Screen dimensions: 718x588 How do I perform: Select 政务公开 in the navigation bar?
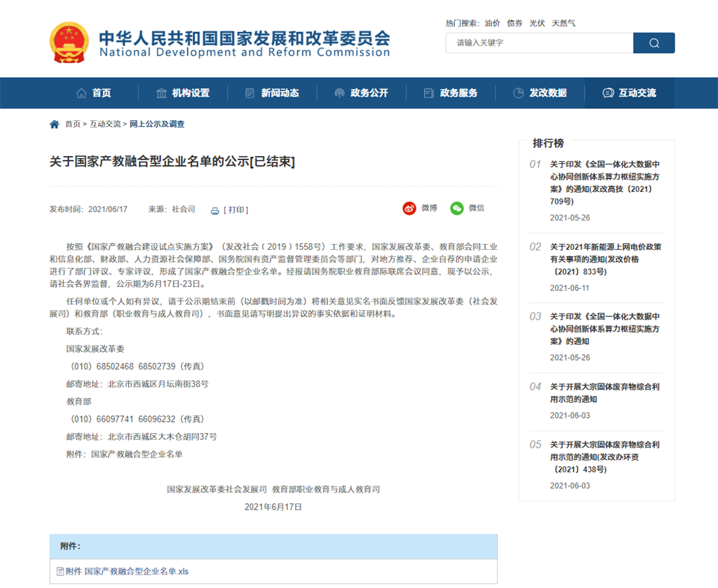click(x=361, y=93)
